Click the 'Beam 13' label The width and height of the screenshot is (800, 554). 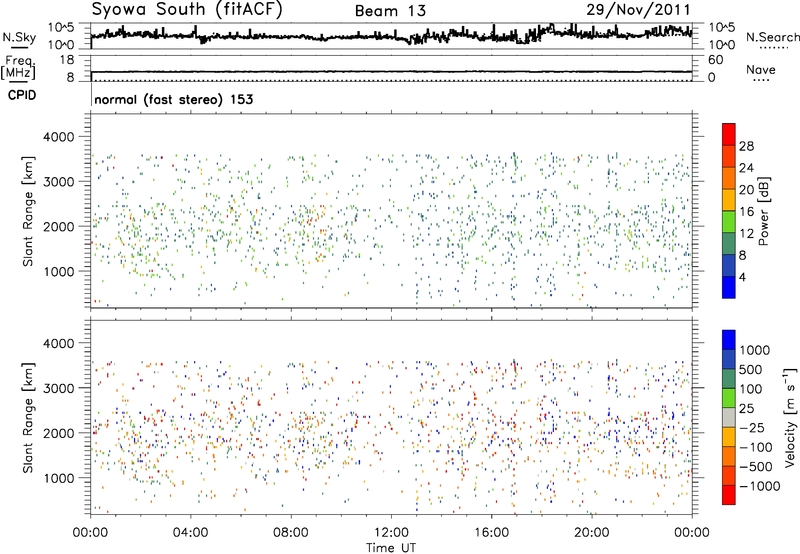(390, 11)
